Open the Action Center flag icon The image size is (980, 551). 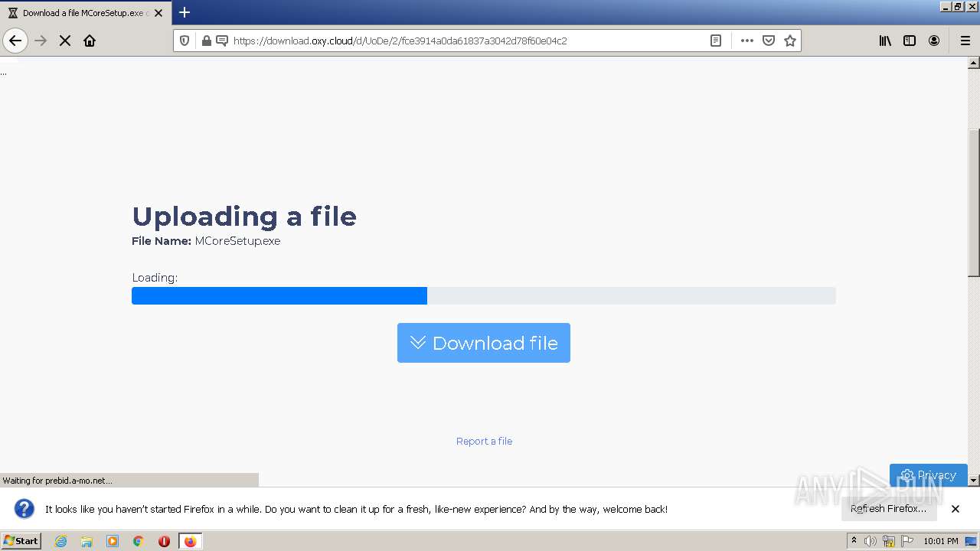(x=907, y=541)
